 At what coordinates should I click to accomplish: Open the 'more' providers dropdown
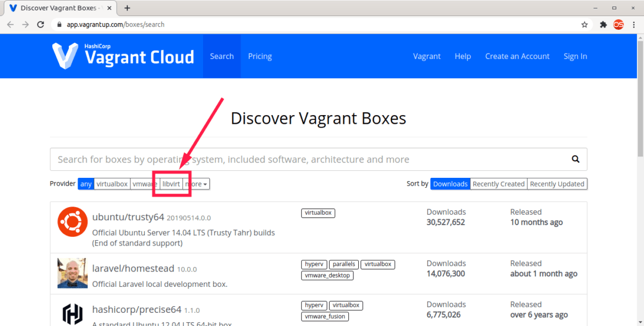196,183
